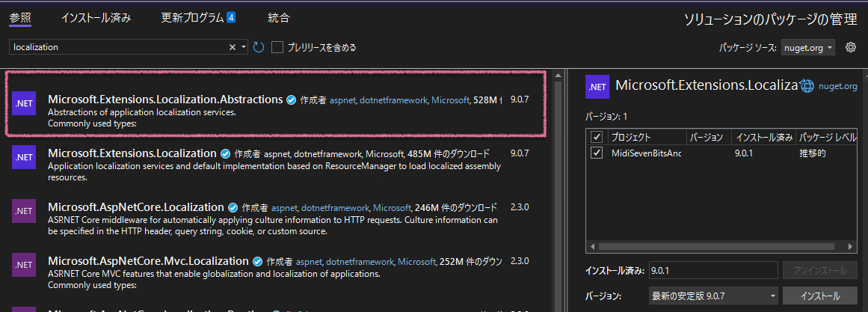Click the 9.0.1 cell in project table

pyautogui.click(x=744, y=153)
